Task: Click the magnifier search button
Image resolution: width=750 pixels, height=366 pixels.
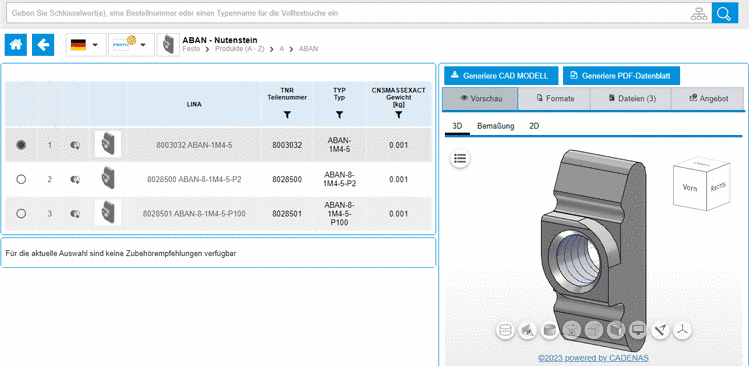Action: click(x=725, y=14)
